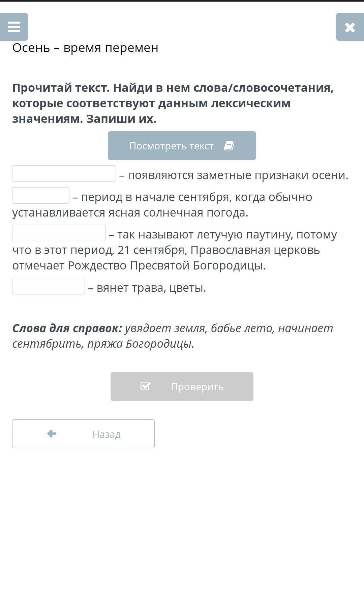Image resolution: width=364 pixels, height=598 pixels.
Task: Focus the input before 'вянет трава, цветы'
Action: 49,286
